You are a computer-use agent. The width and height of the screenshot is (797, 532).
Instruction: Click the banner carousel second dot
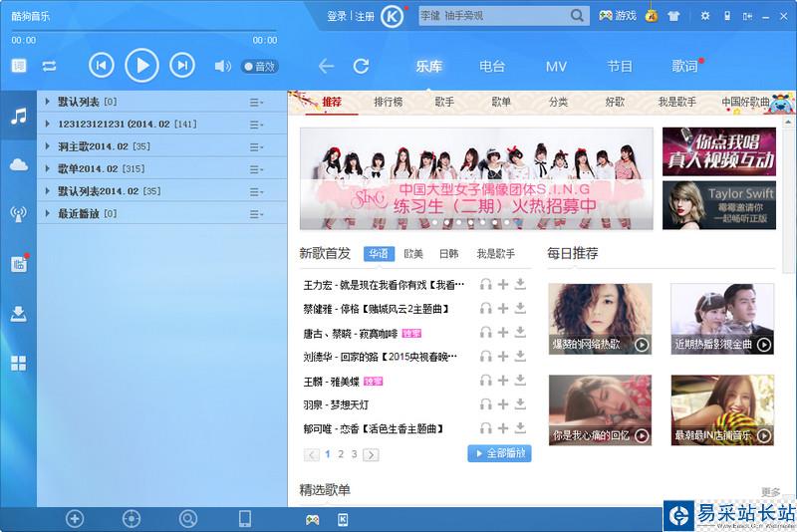(446, 222)
